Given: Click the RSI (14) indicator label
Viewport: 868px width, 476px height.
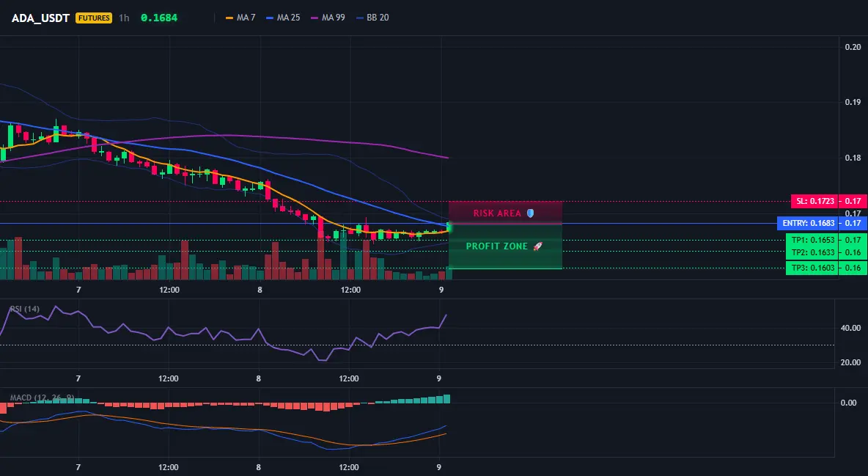Looking at the screenshot, I should tap(25, 309).
